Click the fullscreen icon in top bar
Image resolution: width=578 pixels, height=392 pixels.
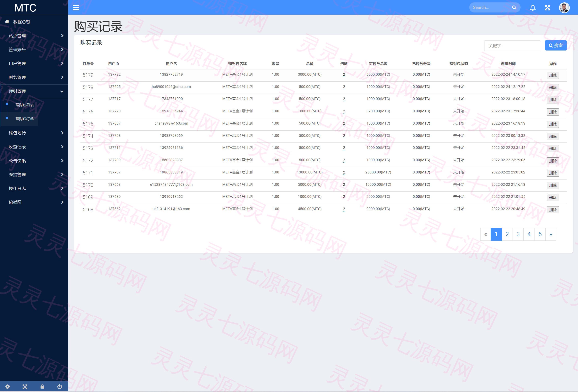pyautogui.click(x=547, y=8)
